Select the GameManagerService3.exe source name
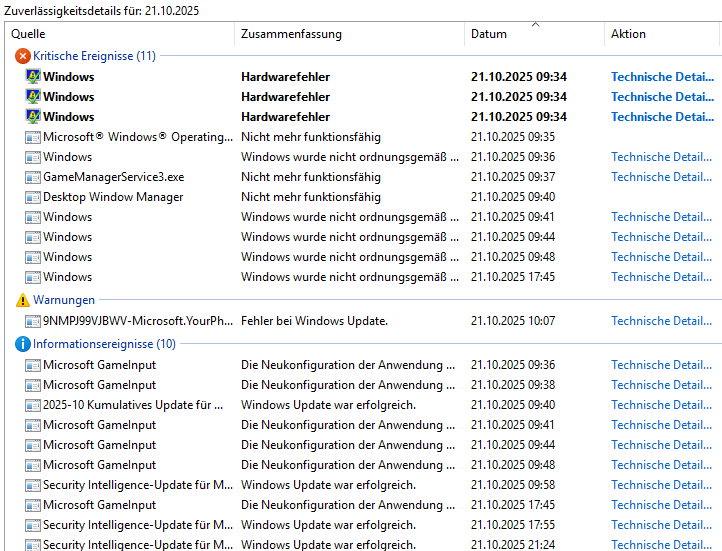The image size is (722, 551). [x=114, y=177]
